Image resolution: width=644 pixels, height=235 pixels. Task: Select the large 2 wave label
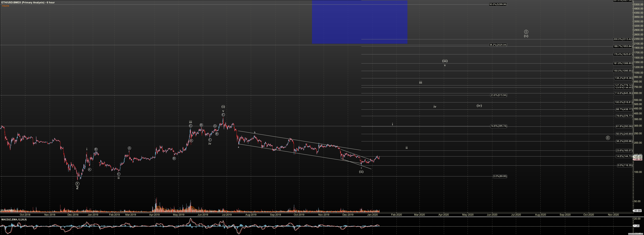[x=77, y=188]
